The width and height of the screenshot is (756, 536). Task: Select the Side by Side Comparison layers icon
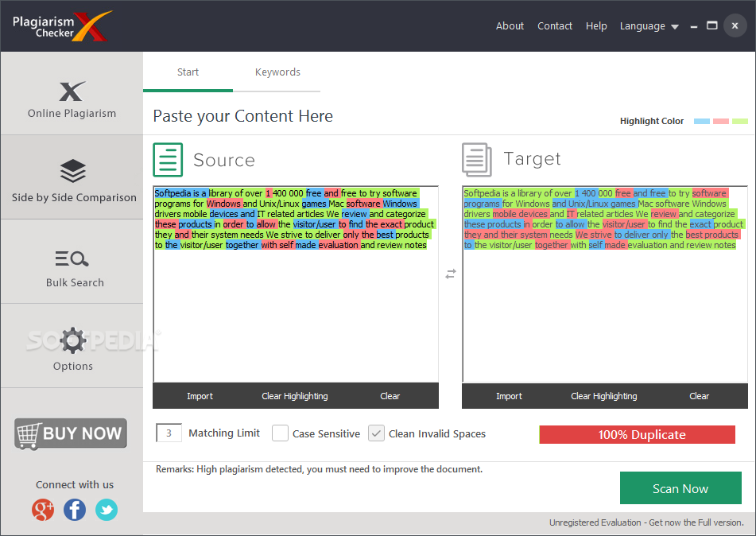[73, 171]
